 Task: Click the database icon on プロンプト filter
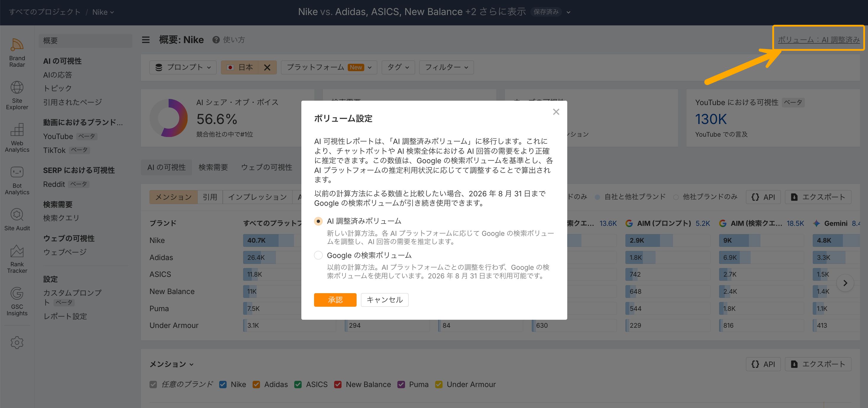159,67
